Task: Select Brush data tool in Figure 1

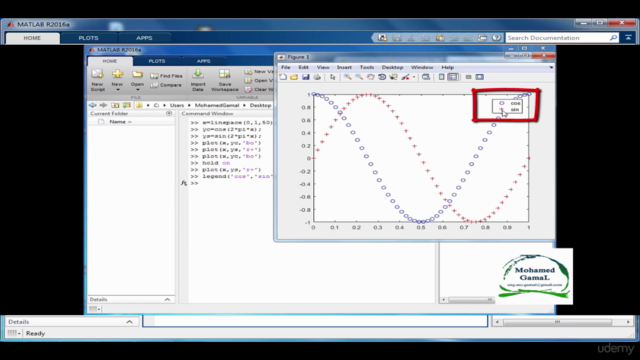Action: [405, 77]
